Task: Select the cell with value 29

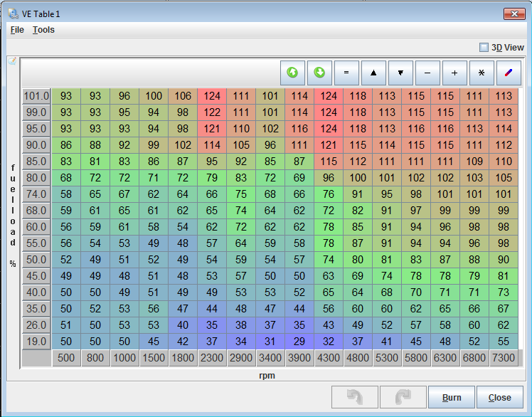Action: [299, 341]
